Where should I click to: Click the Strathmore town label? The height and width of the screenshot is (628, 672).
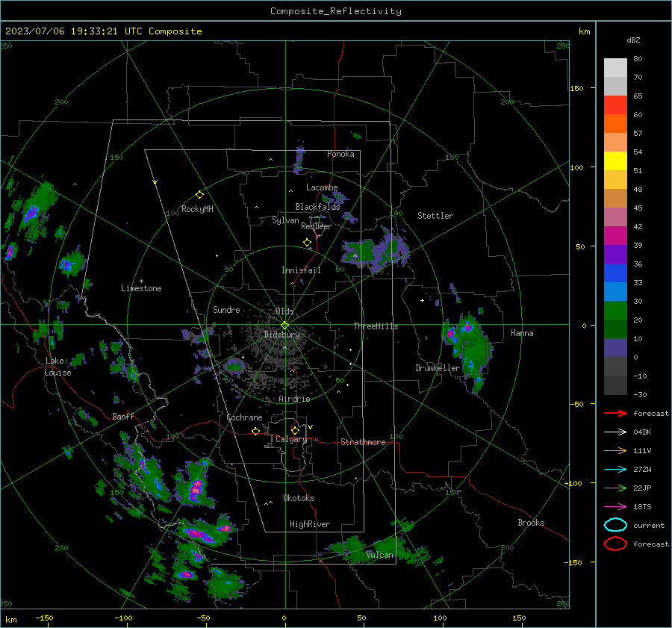coord(363,442)
